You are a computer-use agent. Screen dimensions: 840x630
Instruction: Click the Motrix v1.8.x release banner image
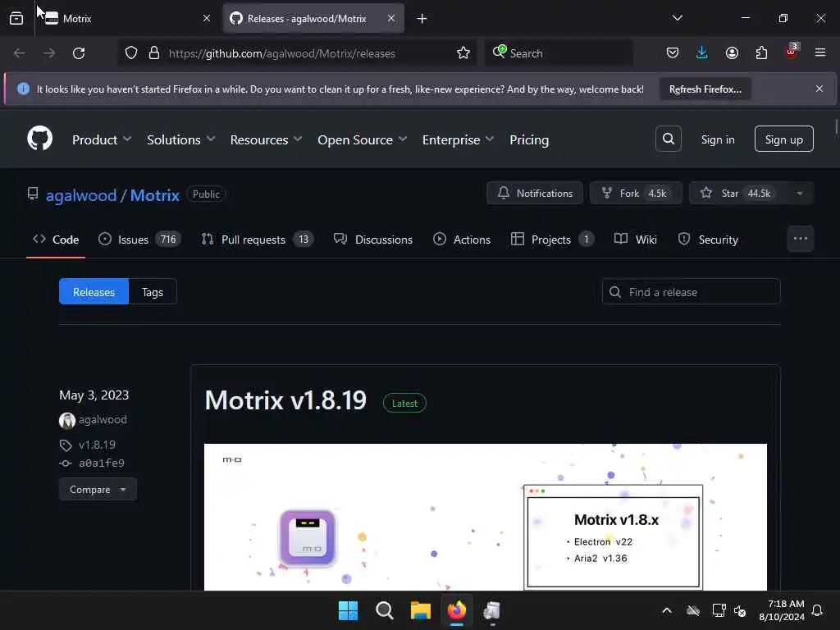coord(486,517)
